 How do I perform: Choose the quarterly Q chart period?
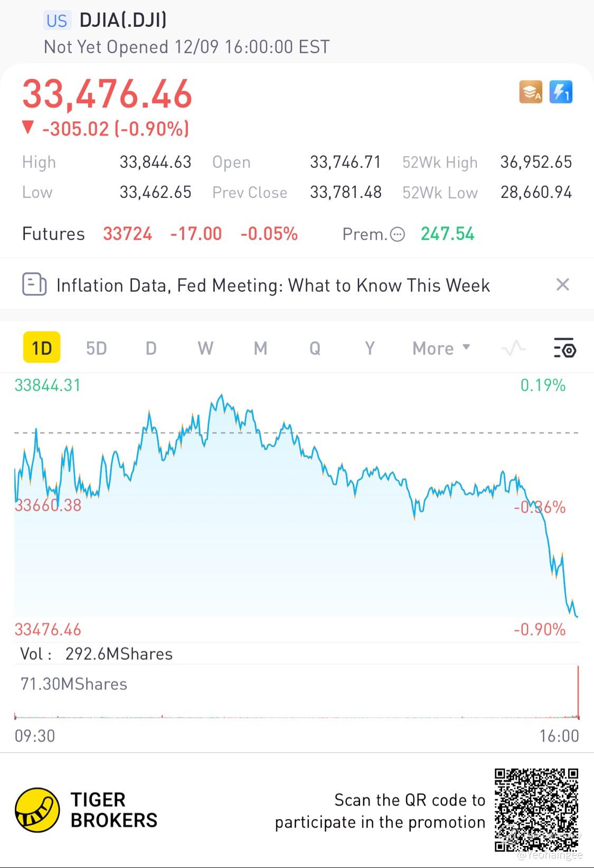[315, 348]
